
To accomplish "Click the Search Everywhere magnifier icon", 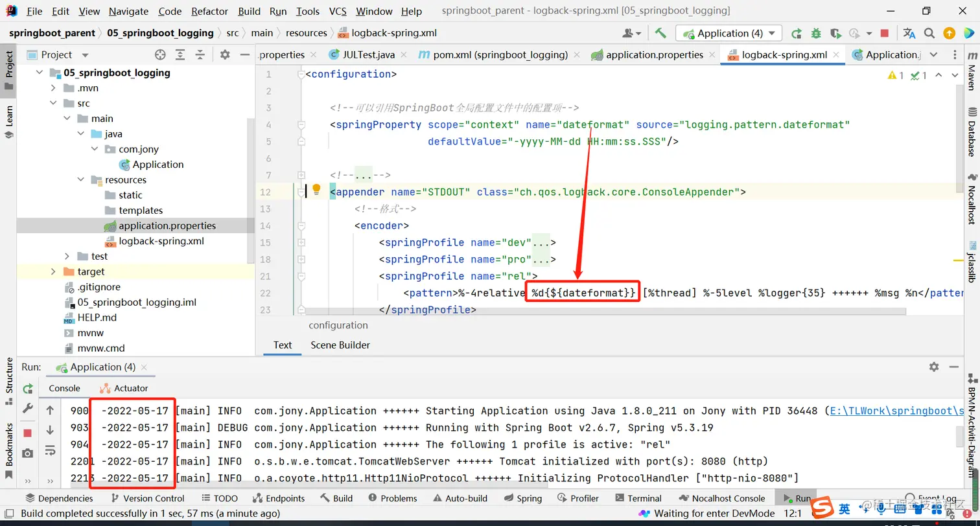I will 929,33.
